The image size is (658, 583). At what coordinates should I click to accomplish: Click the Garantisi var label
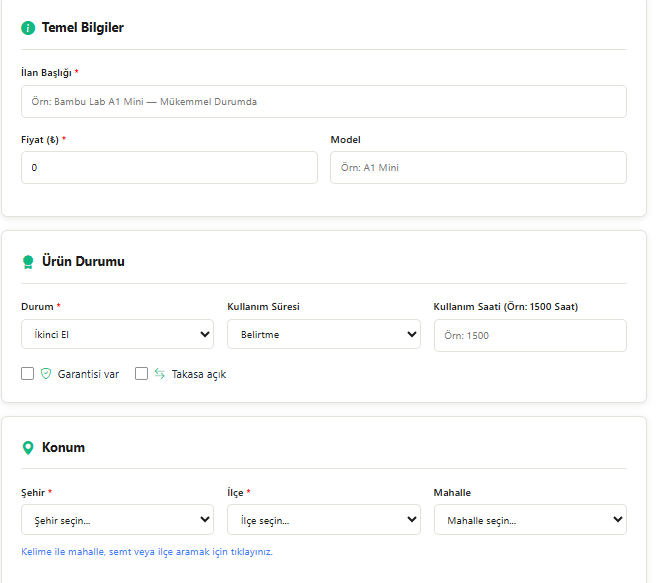tap(88, 374)
